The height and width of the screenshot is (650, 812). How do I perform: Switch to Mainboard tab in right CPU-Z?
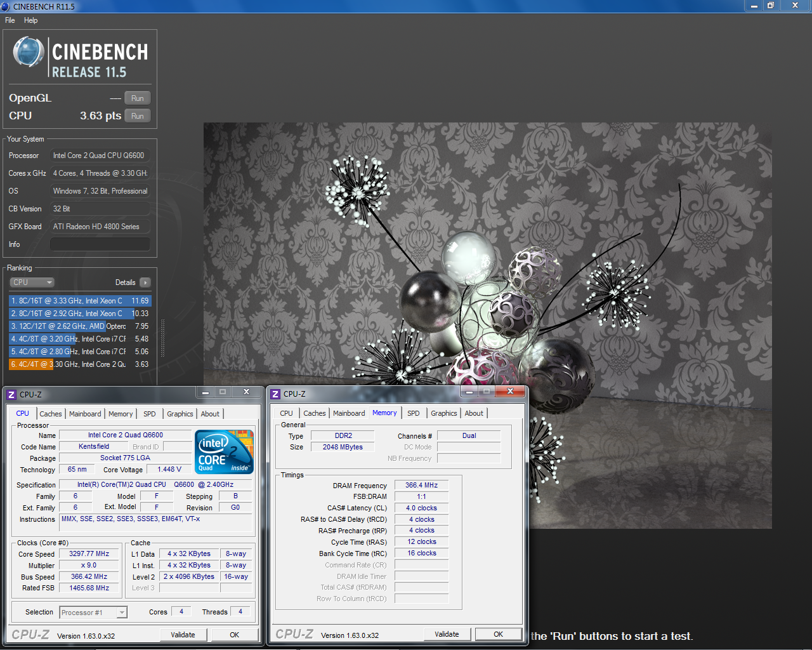click(x=349, y=413)
